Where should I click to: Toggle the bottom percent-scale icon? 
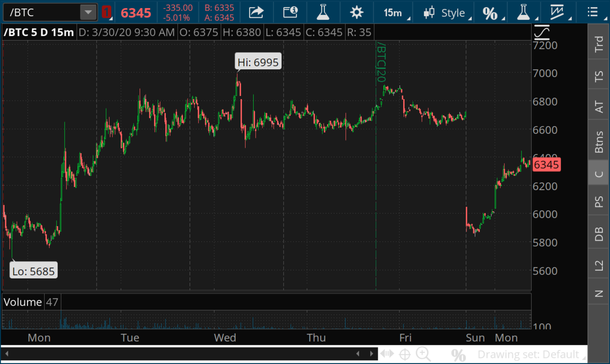[x=459, y=355]
